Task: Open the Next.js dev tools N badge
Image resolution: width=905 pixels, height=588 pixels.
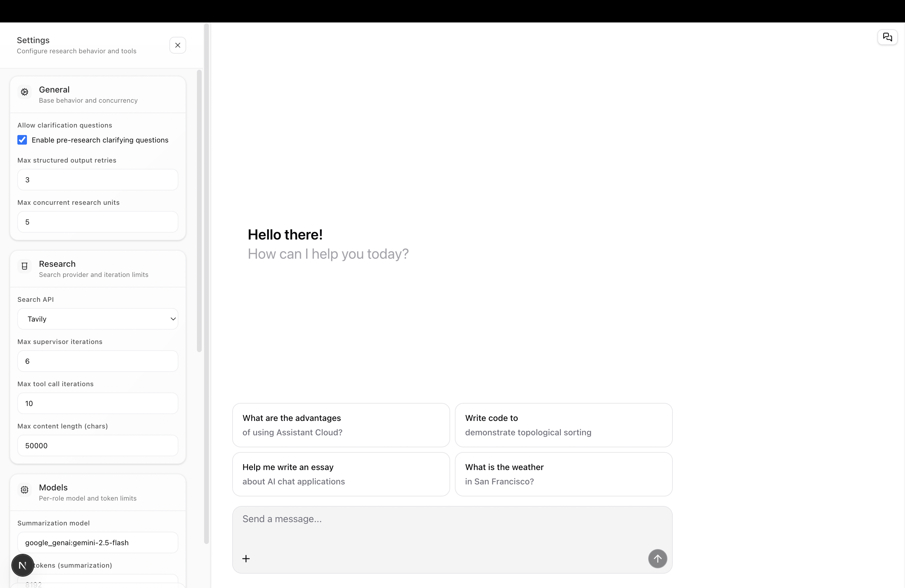Action: (x=22, y=565)
